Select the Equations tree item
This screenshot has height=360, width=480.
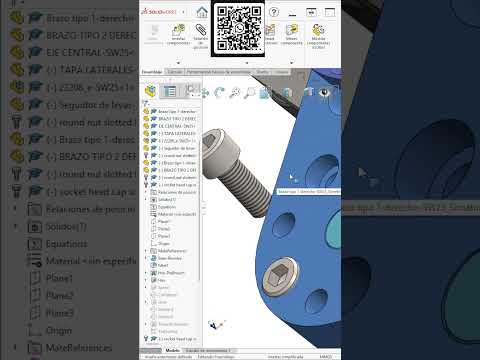pyautogui.click(x=167, y=207)
